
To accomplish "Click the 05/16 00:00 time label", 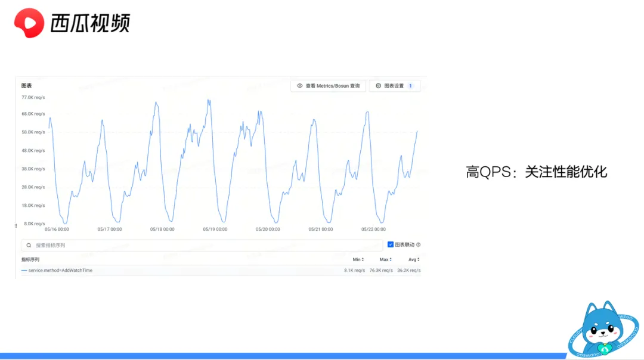I will 57,229.
